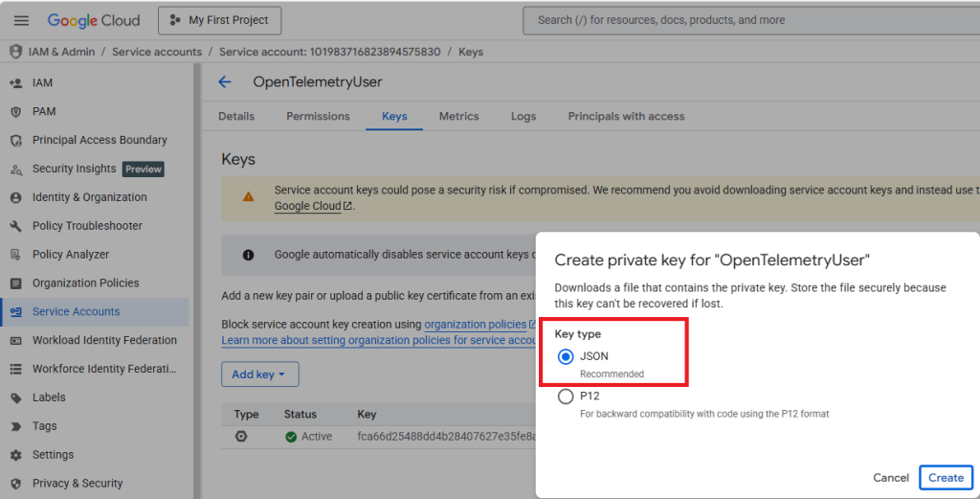Image resolution: width=980 pixels, height=499 pixels.
Task: Switch to the Permissions tab
Action: [x=318, y=117]
